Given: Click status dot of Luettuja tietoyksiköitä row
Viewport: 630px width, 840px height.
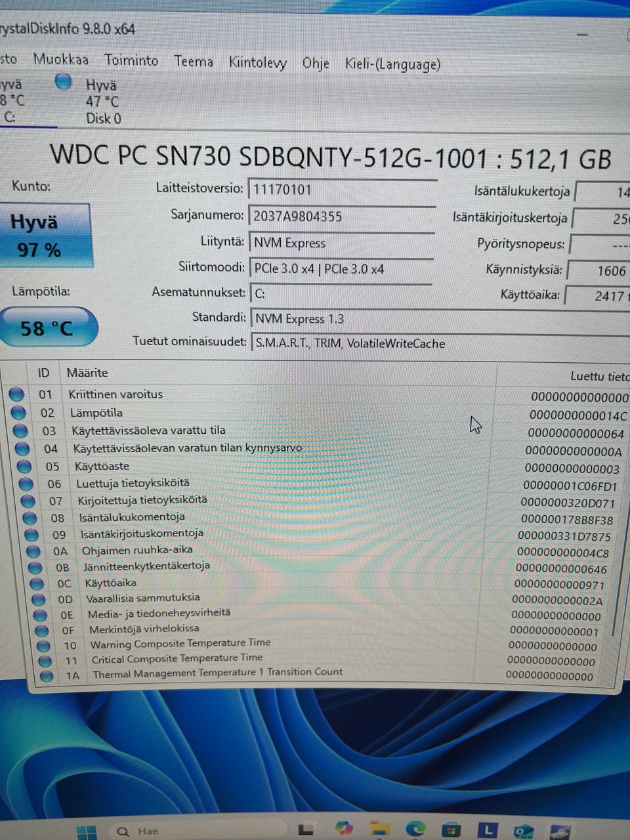Looking at the screenshot, I should (x=26, y=484).
